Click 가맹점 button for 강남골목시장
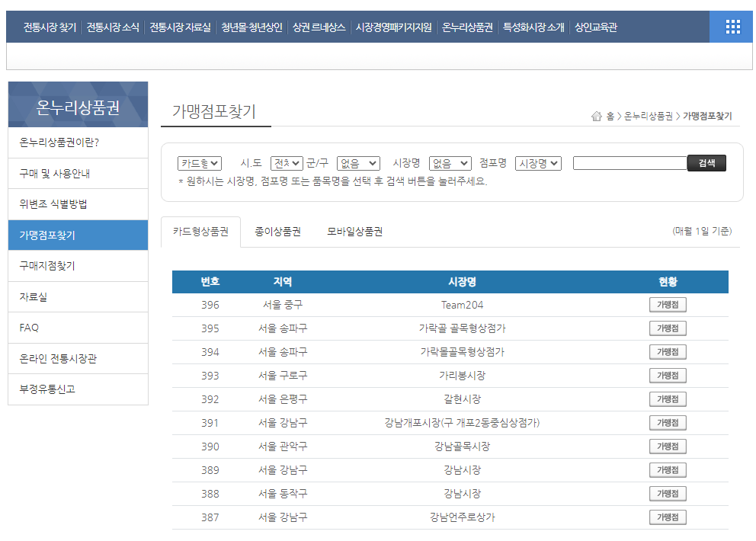 (668, 447)
